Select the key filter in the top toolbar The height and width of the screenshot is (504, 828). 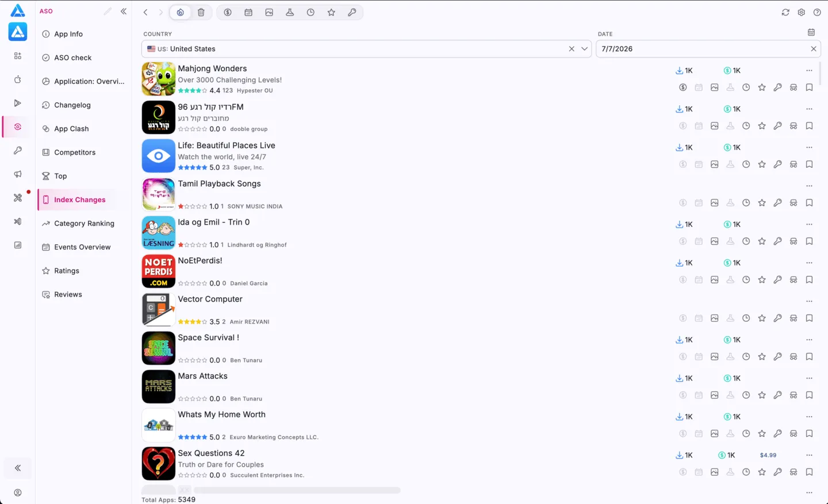click(352, 12)
